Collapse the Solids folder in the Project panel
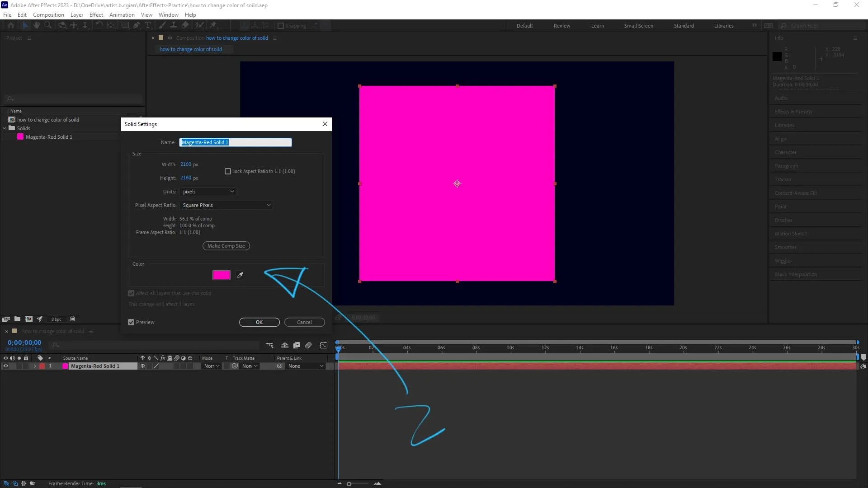 [5, 128]
